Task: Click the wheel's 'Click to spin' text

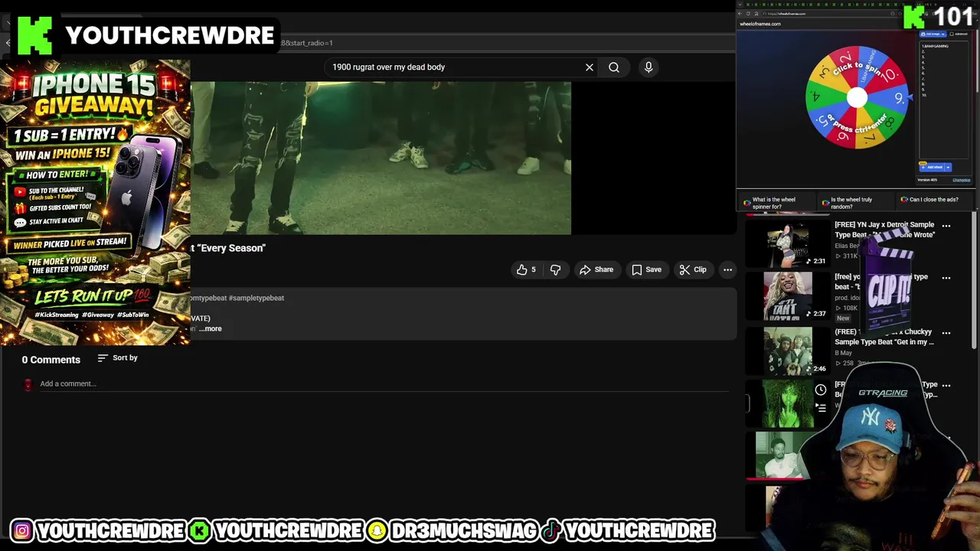Action: point(856,70)
